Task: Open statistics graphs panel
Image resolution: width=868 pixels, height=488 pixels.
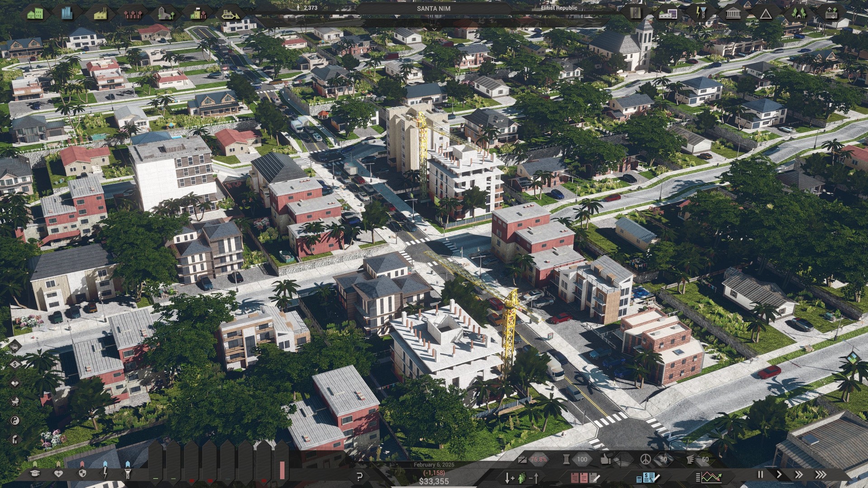Action: [708, 477]
